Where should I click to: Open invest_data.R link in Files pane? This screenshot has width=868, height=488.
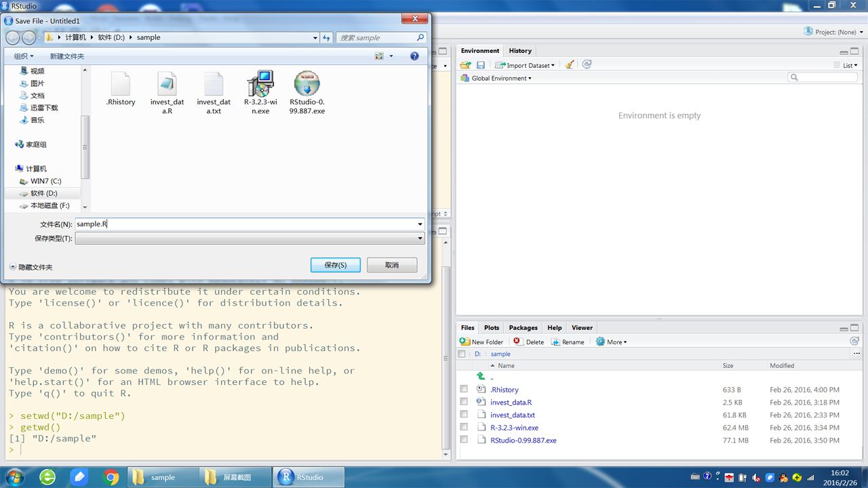click(x=511, y=402)
